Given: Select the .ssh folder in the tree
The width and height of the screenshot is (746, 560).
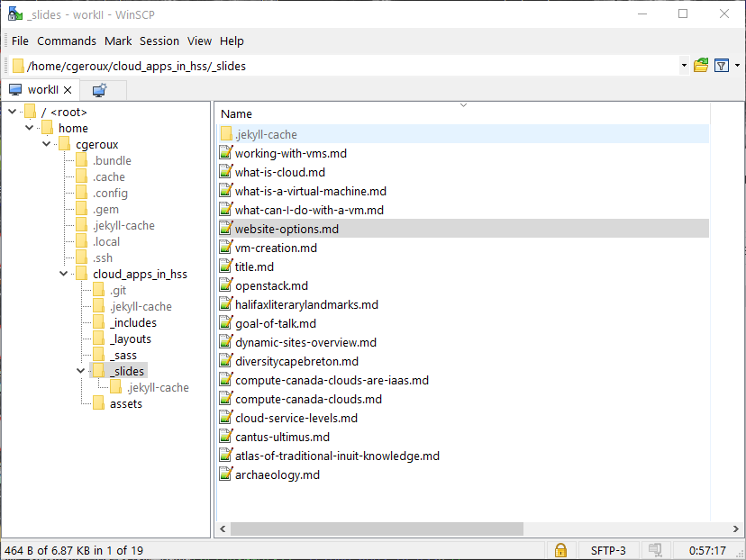Looking at the screenshot, I should pos(103,257).
